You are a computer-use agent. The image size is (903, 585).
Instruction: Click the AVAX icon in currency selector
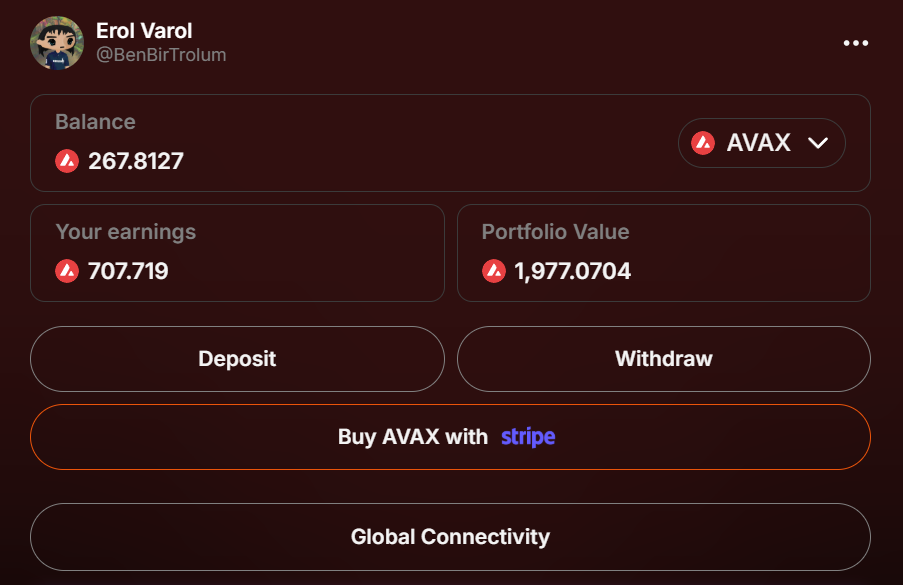pos(703,143)
